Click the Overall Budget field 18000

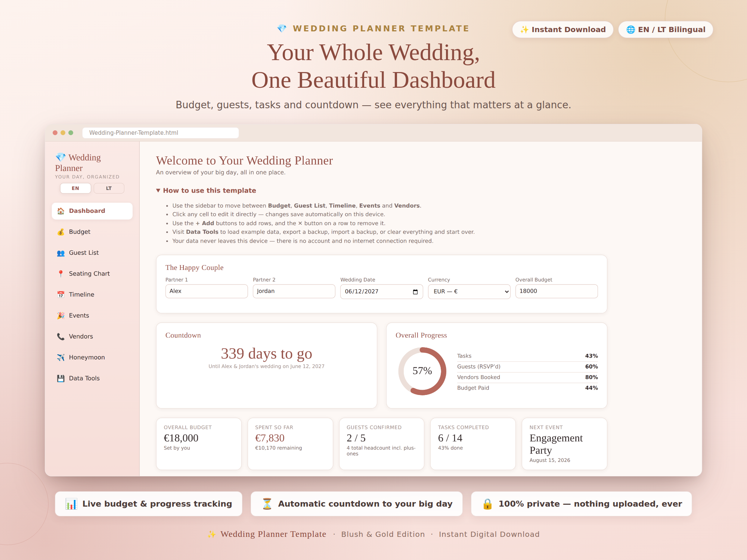(x=557, y=291)
